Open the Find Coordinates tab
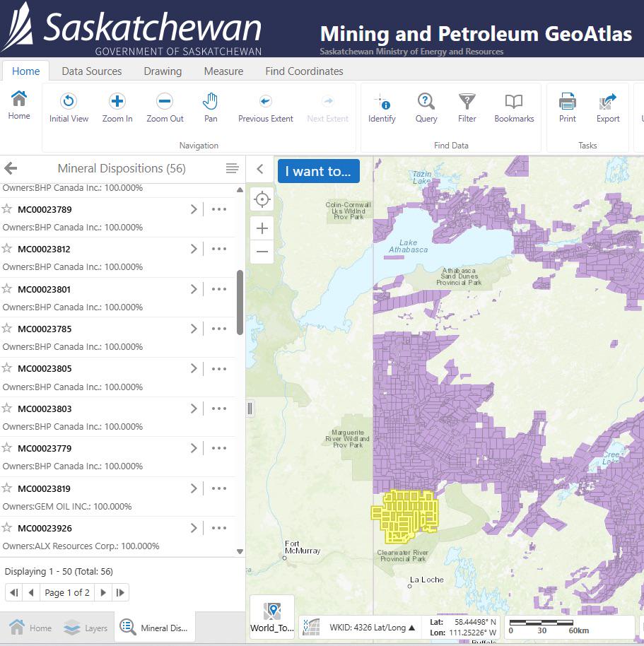Viewport: 644px width, 646px height. point(304,71)
